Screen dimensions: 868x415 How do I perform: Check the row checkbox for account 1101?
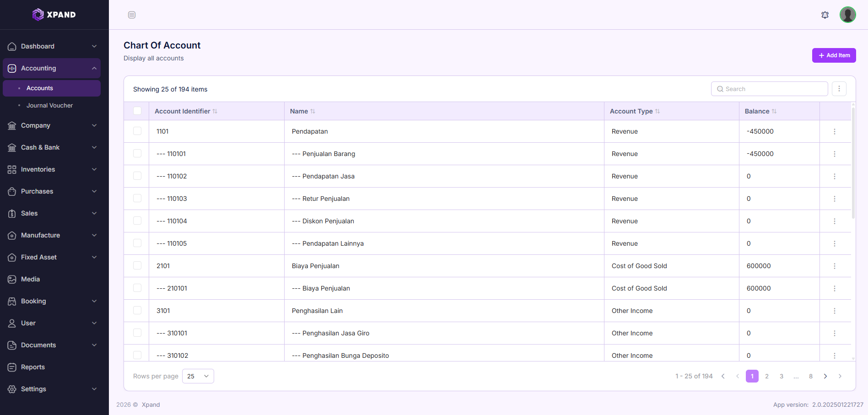(137, 131)
